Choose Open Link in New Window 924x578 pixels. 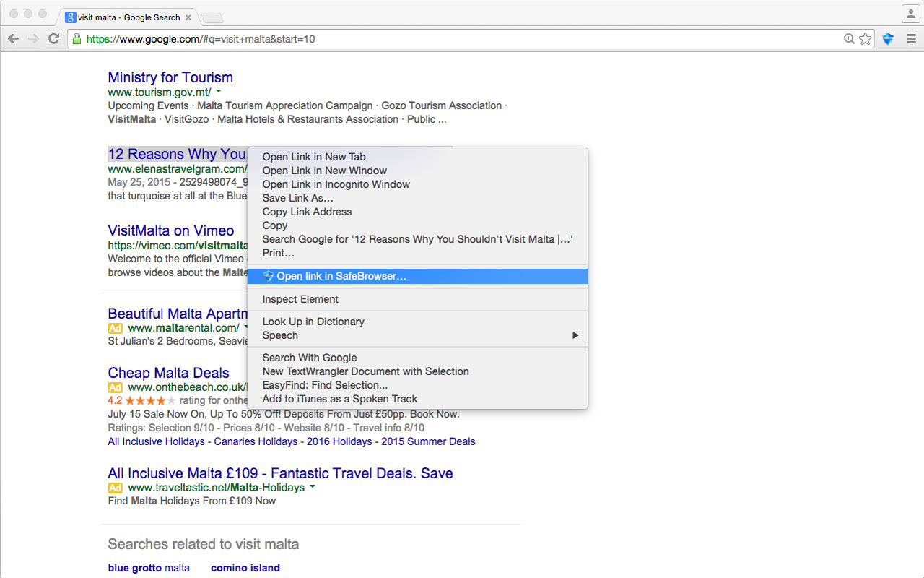[417, 171]
